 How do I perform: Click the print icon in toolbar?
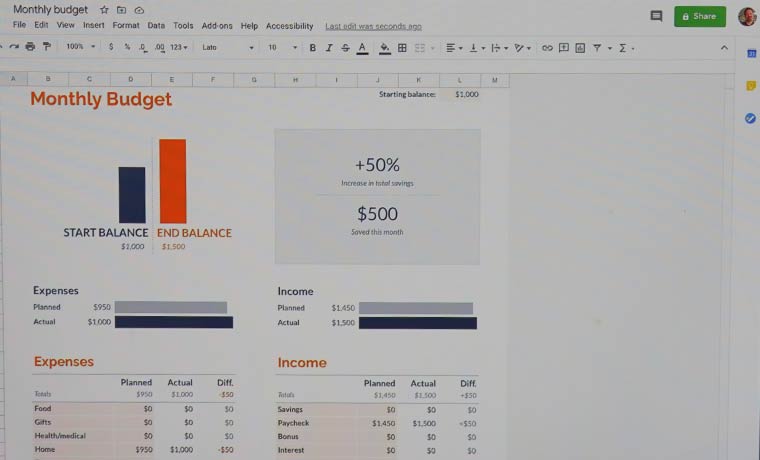pyautogui.click(x=30, y=47)
